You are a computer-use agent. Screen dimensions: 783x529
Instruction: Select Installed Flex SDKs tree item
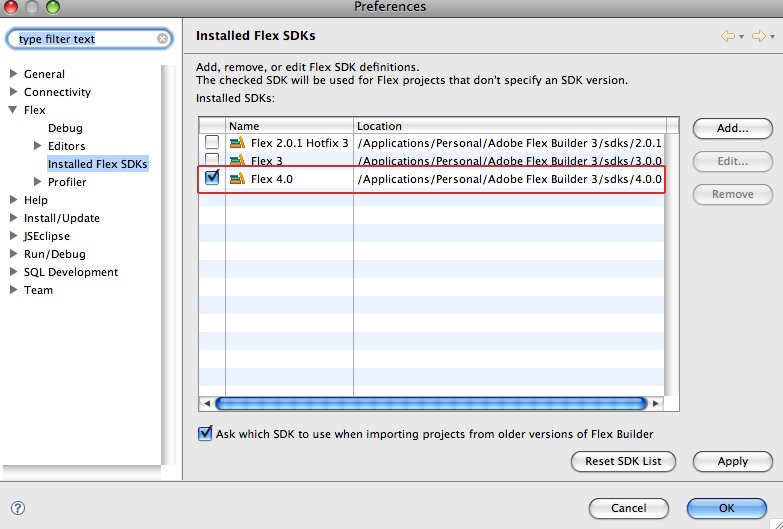97,164
